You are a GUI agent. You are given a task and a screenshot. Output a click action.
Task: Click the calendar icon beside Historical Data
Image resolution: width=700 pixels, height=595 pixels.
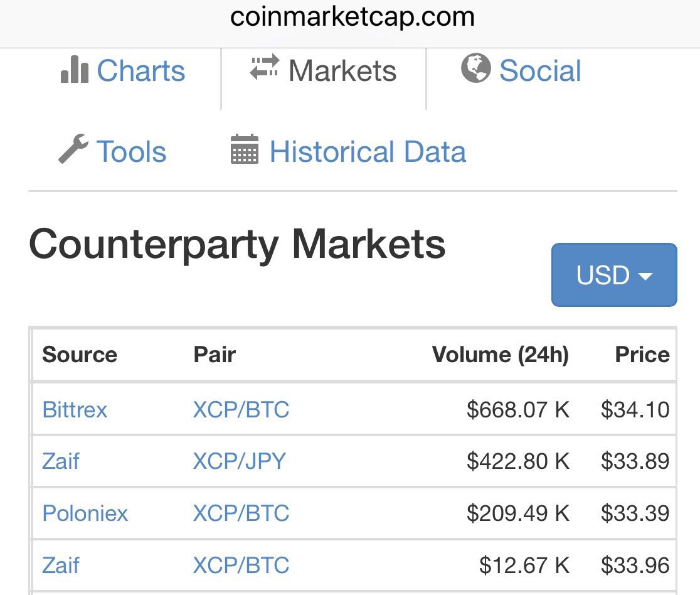pos(245,149)
